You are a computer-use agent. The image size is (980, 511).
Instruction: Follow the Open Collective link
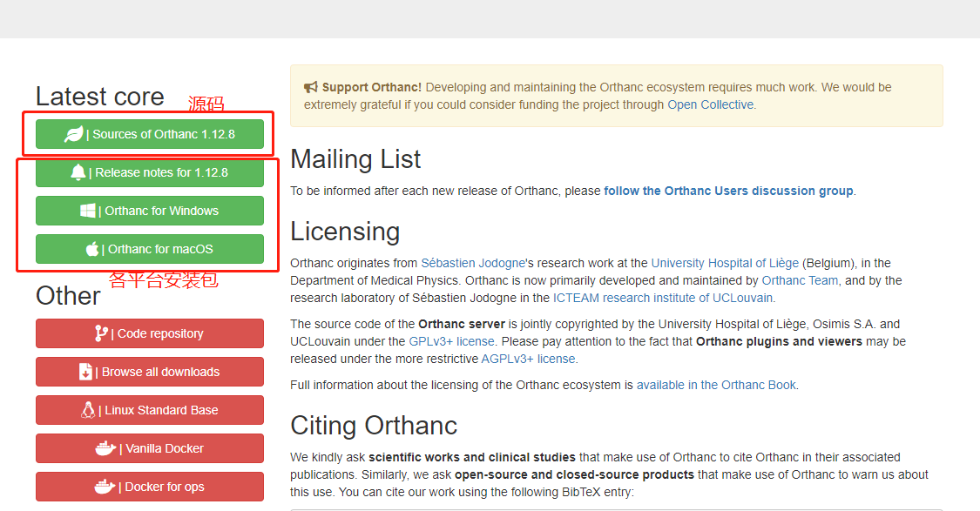(711, 105)
